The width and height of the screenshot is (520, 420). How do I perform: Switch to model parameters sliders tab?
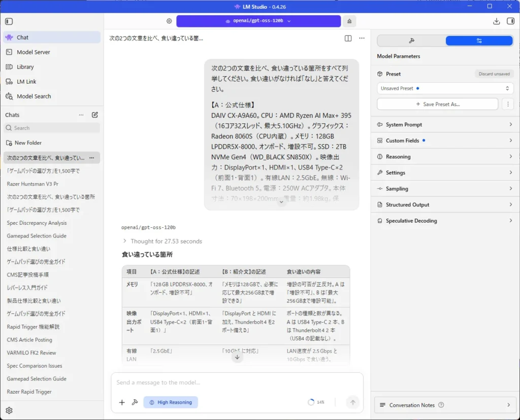point(479,41)
